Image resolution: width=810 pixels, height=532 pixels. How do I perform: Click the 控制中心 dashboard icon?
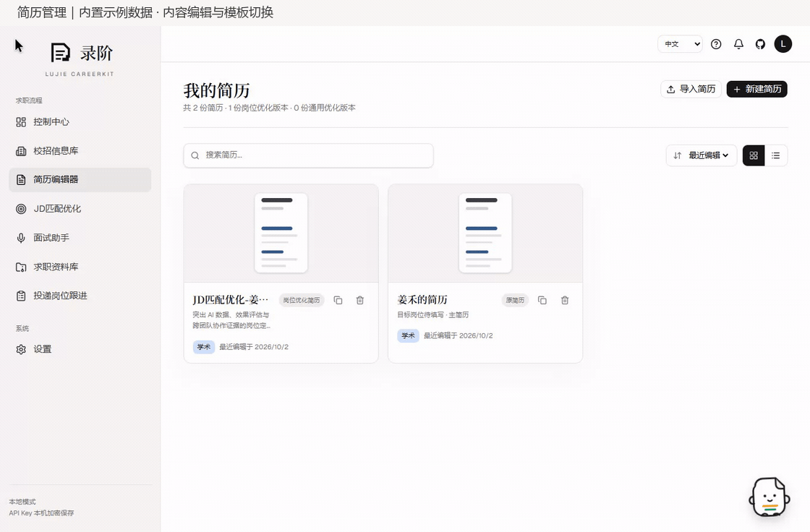21,122
